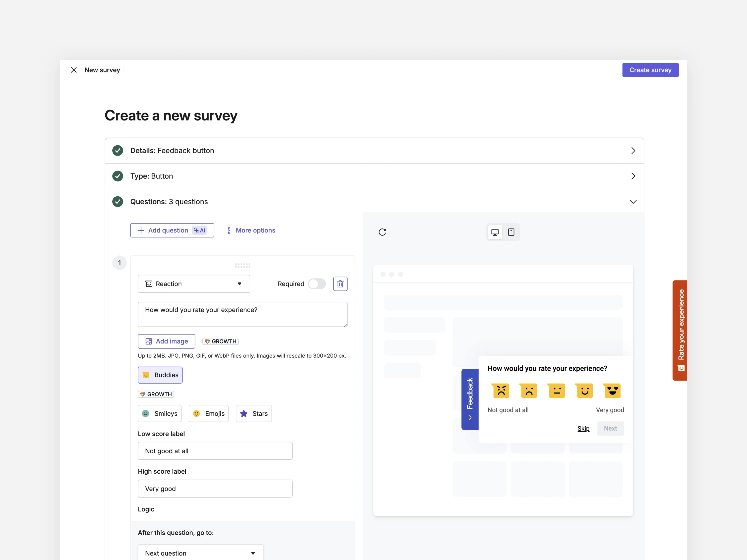
Task: Open the Next question logic dropdown
Action: click(200, 553)
